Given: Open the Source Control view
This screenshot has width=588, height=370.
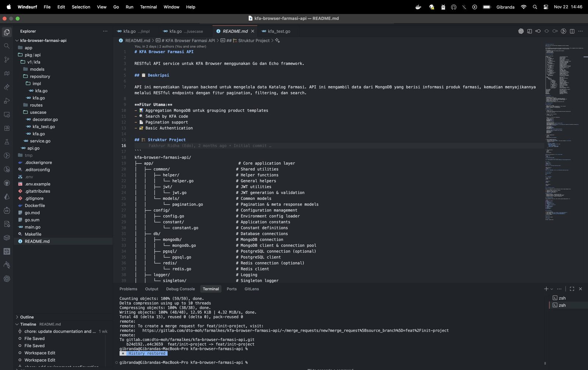Looking at the screenshot, I should (x=7, y=59).
